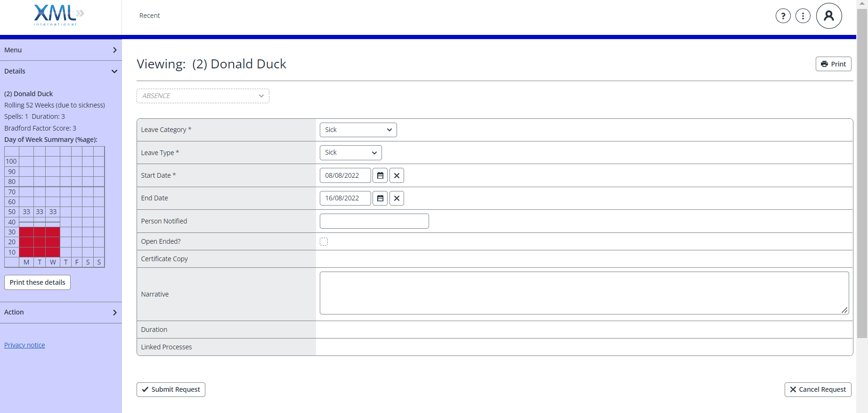
Task: Open the Privacy notice link
Action: [x=24, y=345]
